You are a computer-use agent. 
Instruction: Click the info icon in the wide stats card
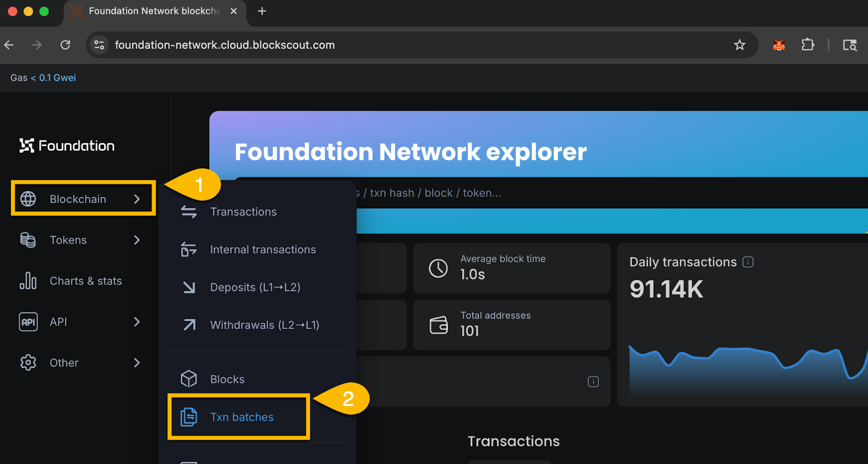593,382
